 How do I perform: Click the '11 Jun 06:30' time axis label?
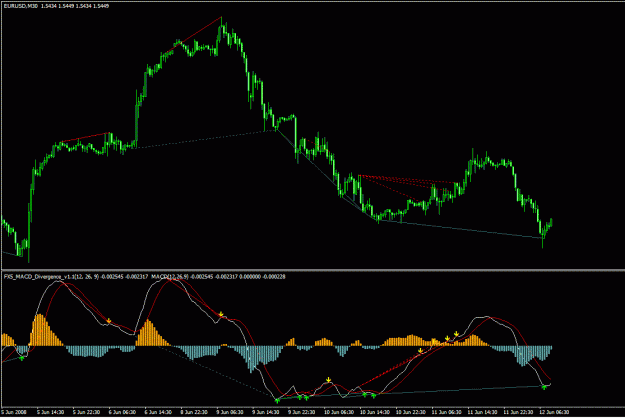(446, 412)
